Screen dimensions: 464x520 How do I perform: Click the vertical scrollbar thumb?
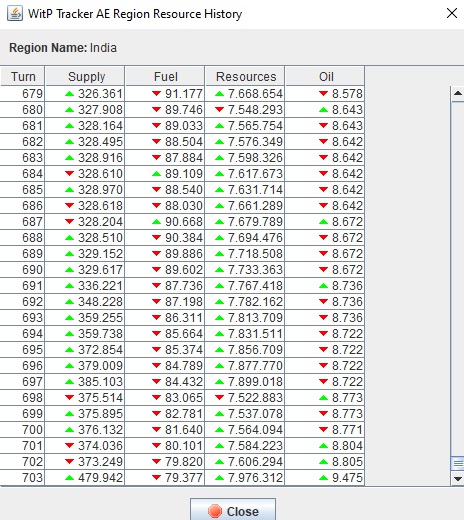click(458, 463)
